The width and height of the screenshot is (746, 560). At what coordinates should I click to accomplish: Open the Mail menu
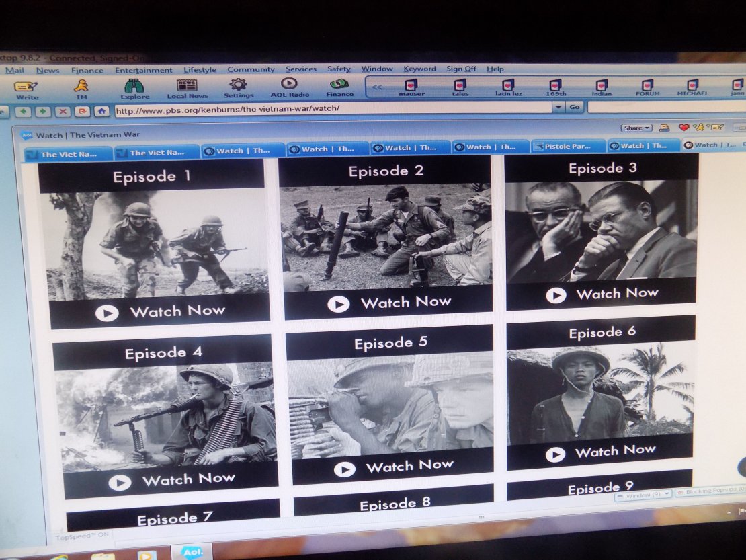15,71
